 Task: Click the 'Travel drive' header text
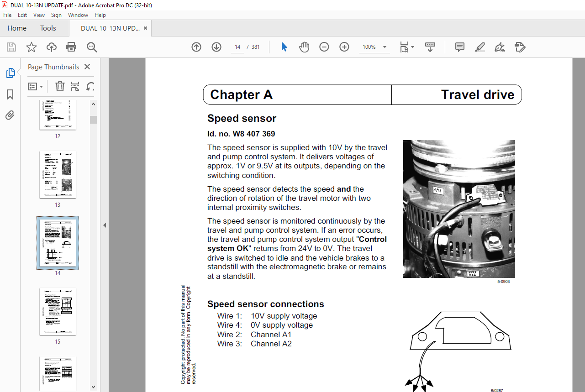[x=478, y=94]
